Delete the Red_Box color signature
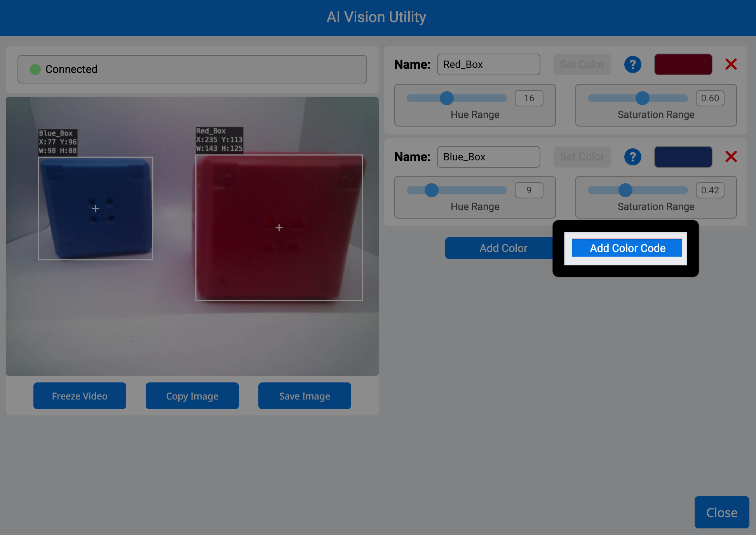The height and width of the screenshot is (535, 756). (731, 64)
